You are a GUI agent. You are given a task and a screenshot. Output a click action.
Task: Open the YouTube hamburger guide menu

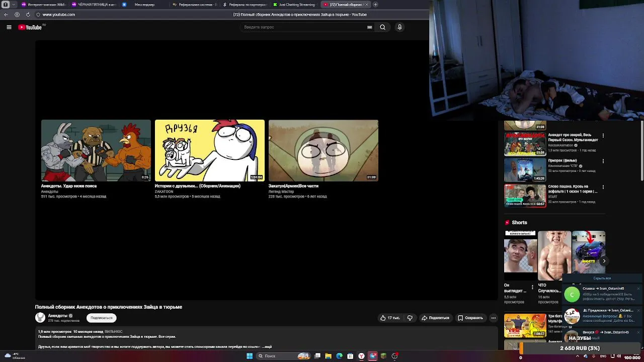9,27
